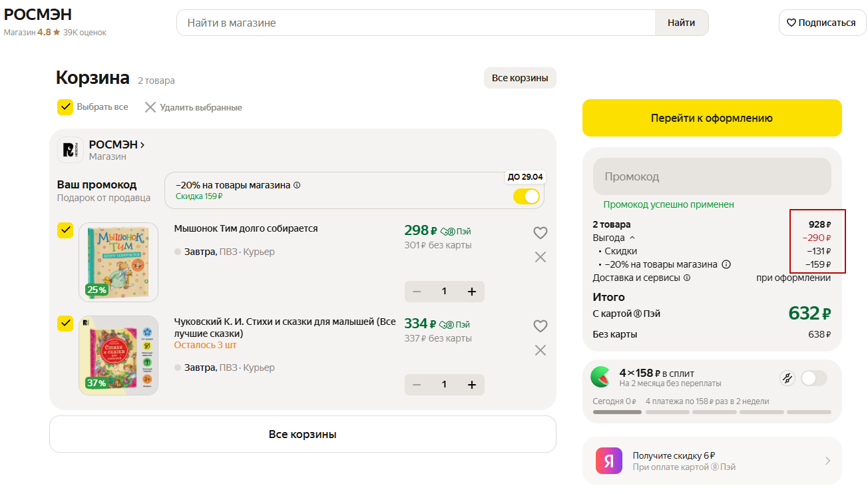
Task: Enable the Split payment toggle
Action: coord(813,378)
